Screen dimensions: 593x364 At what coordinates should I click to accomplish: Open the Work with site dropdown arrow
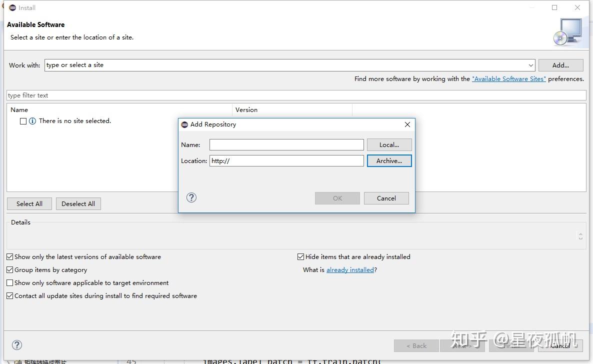[530, 65]
